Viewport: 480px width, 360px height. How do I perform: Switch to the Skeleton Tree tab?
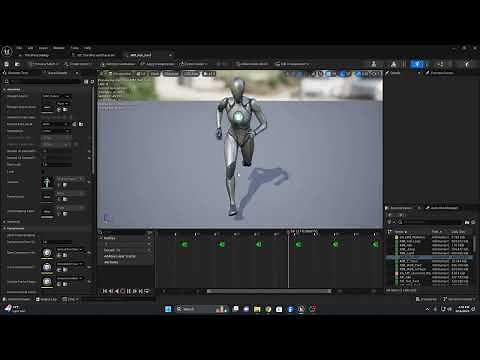click(18, 73)
